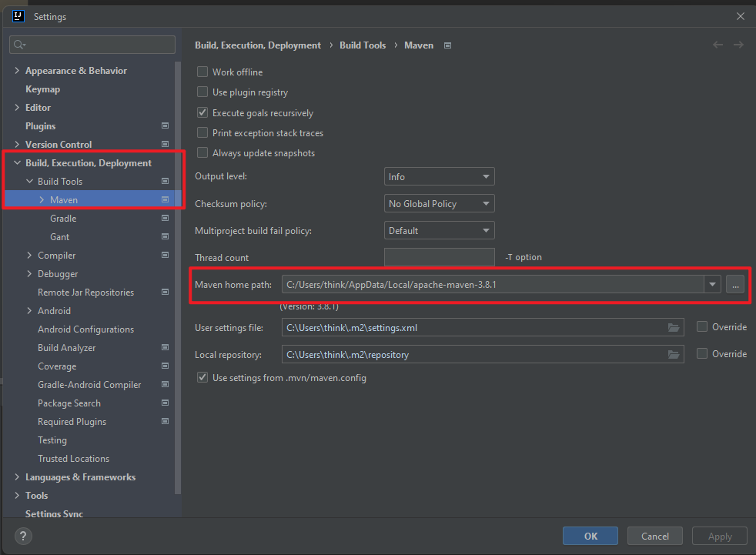The height and width of the screenshot is (555, 756).
Task: Browse Maven home path with ellipsis button
Action: pos(735,285)
